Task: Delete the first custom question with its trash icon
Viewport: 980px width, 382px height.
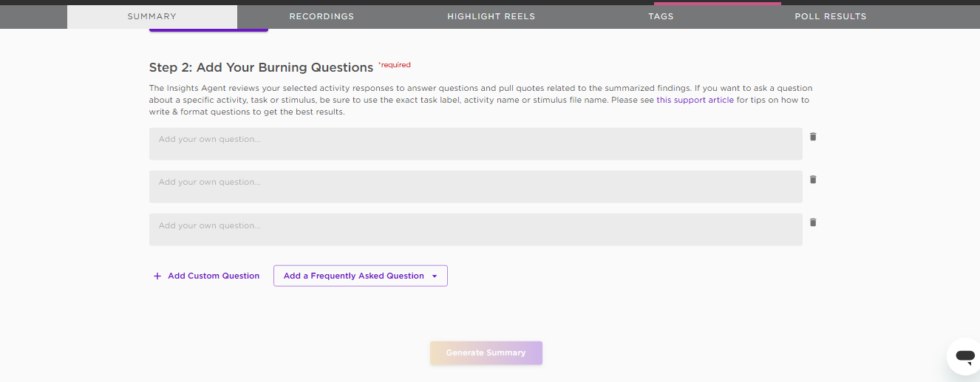Action: pyautogui.click(x=813, y=137)
